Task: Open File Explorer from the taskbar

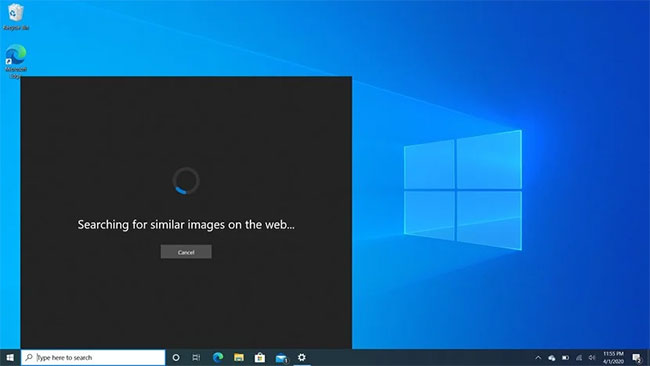Action: [239, 357]
